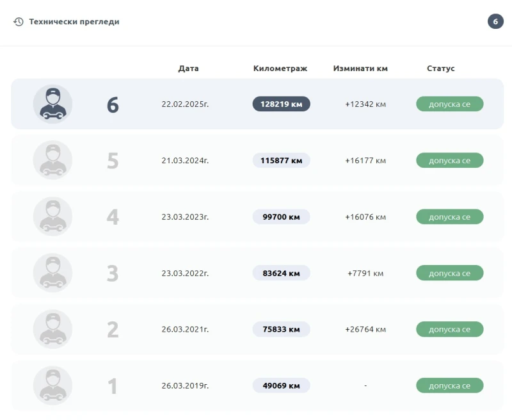Click the count badge showing 6

495,22
